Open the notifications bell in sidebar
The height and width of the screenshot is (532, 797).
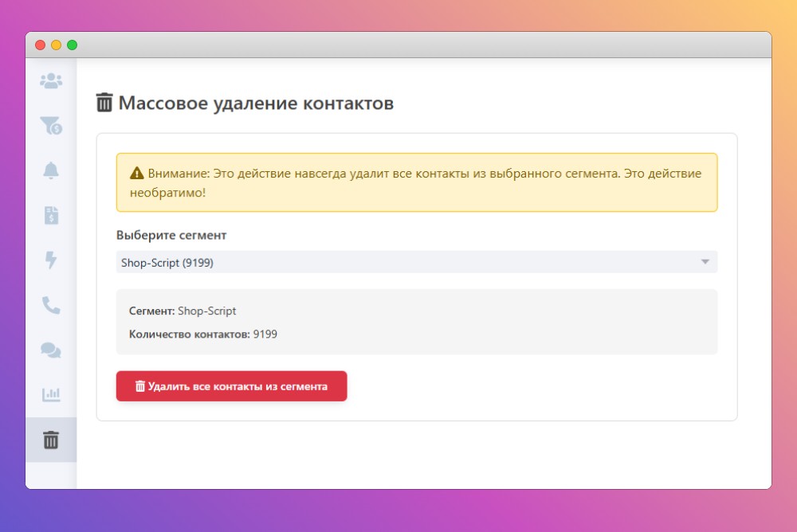pyautogui.click(x=51, y=170)
